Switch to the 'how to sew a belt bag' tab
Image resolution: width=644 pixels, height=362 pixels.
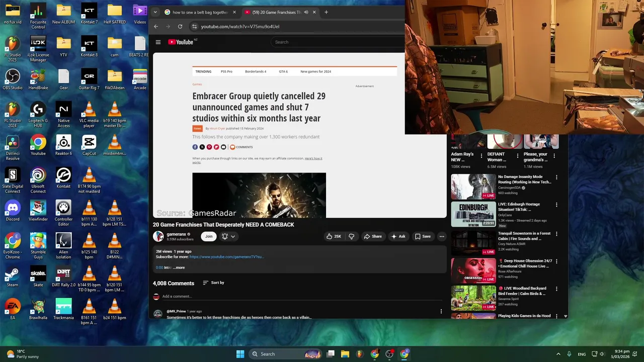[200, 12]
